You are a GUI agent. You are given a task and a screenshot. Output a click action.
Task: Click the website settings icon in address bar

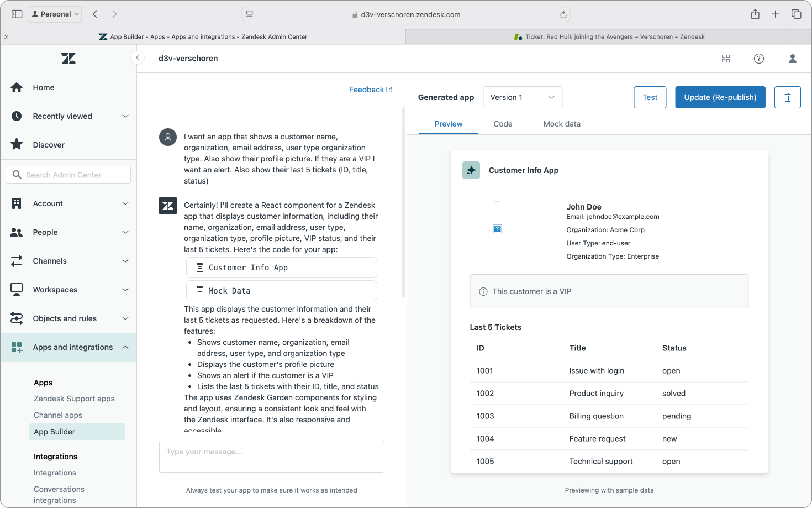(250, 14)
